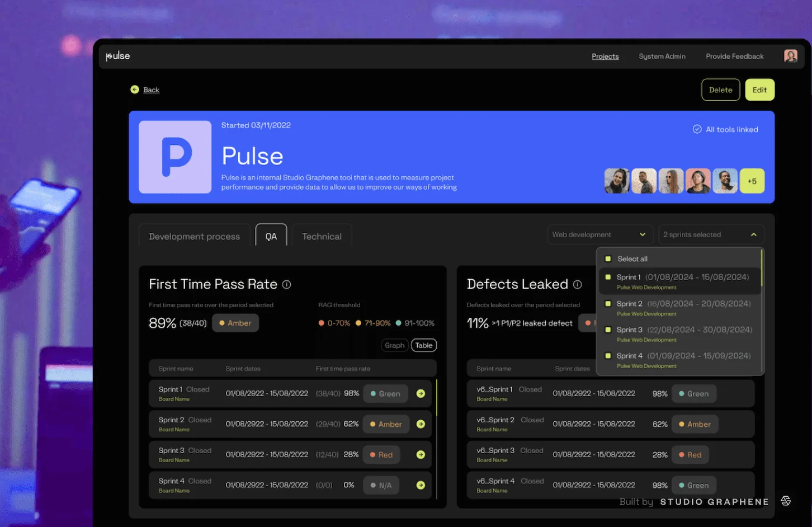Screen dimensions: 812x527
Task: Show the +5 additional team members
Action: click(x=752, y=181)
